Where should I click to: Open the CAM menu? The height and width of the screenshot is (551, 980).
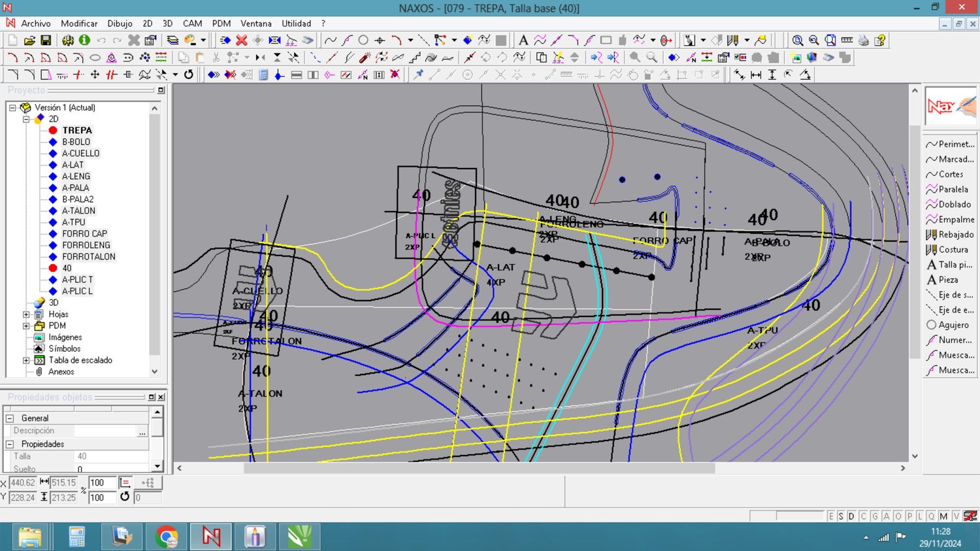(x=192, y=24)
